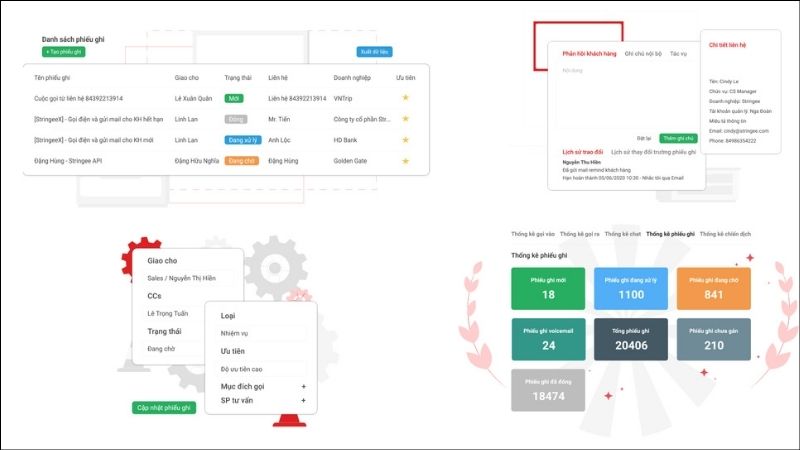This screenshot has width=800, height=450.
Task: Select the 'Lịch sử trao đổi' tab
Action: pyautogui.click(x=583, y=152)
